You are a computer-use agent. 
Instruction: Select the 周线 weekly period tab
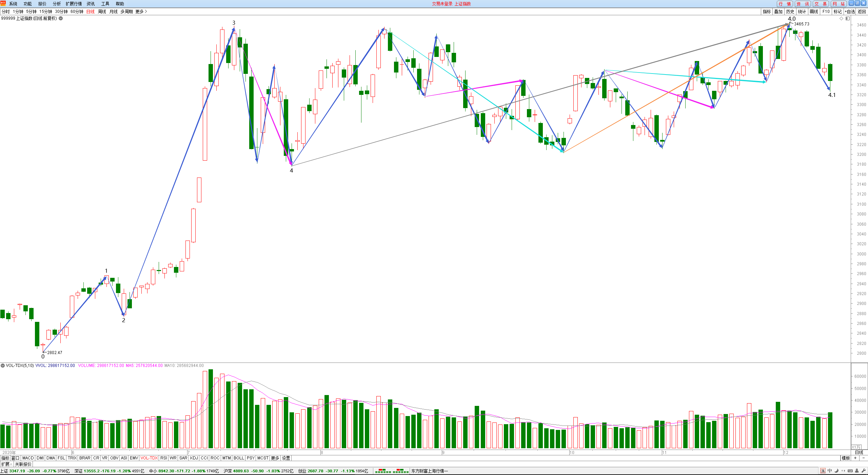point(102,12)
